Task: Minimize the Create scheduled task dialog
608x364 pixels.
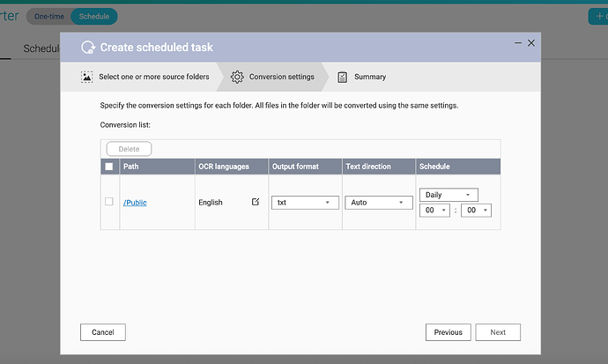Action: pos(517,43)
